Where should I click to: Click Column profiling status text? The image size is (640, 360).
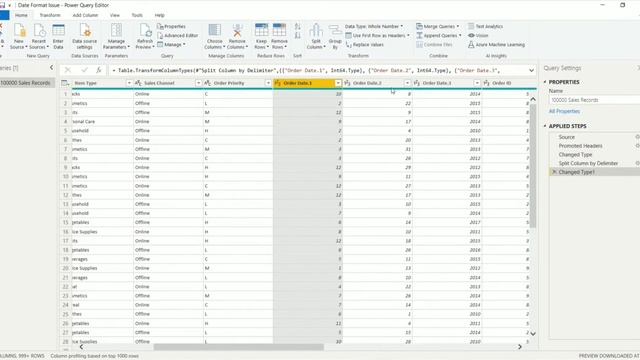pos(95,356)
